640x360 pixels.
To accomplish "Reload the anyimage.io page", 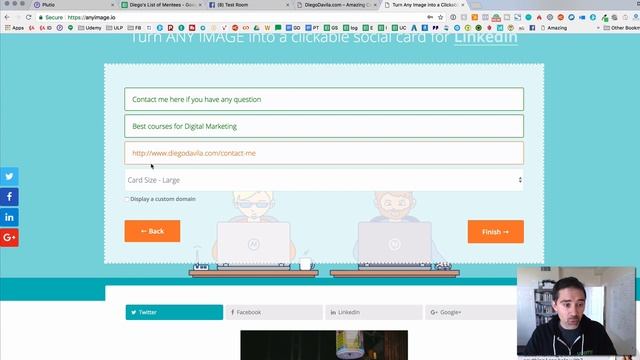I will pos(28,18).
